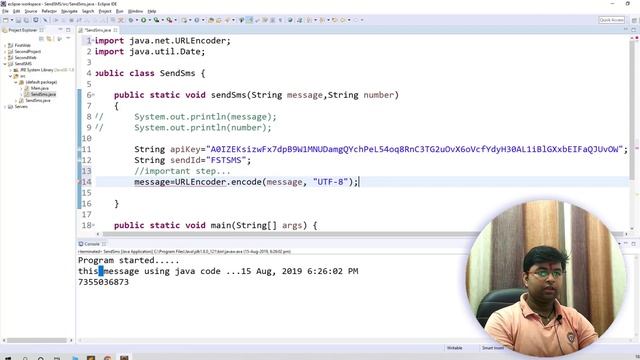Collapse the SendSMS project node
The height and width of the screenshot is (360, 640).
pyautogui.click(x=4, y=64)
